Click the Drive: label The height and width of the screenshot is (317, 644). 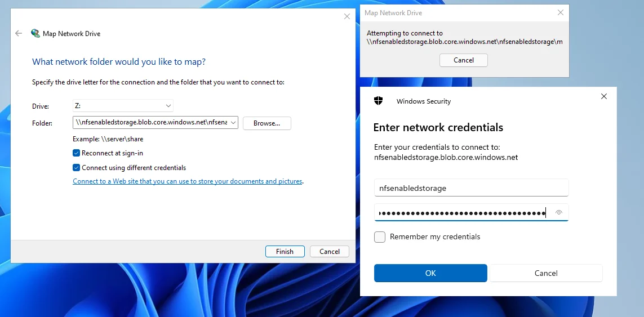[x=40, y=106]
